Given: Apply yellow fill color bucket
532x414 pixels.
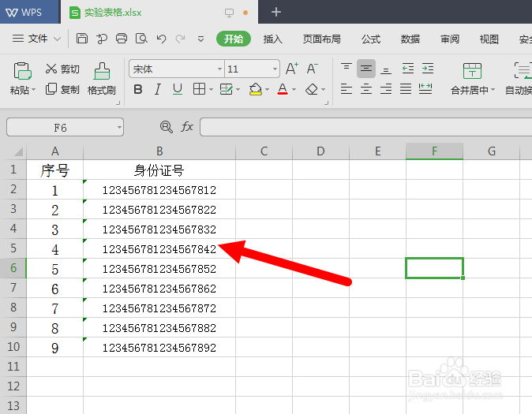Looking at the screenshot, I should [x=255, y=90].
